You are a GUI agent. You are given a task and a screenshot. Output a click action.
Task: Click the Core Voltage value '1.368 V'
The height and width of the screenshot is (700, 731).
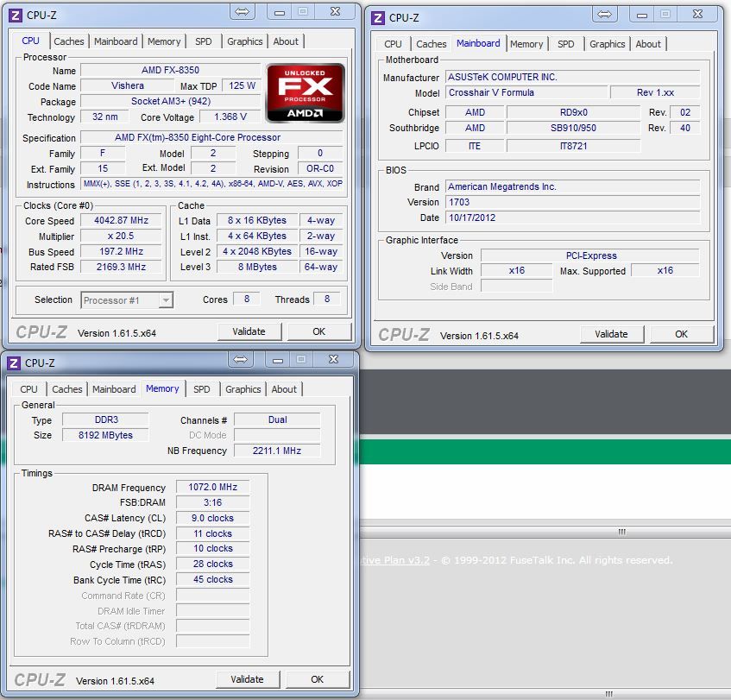[x=230, y=117]
